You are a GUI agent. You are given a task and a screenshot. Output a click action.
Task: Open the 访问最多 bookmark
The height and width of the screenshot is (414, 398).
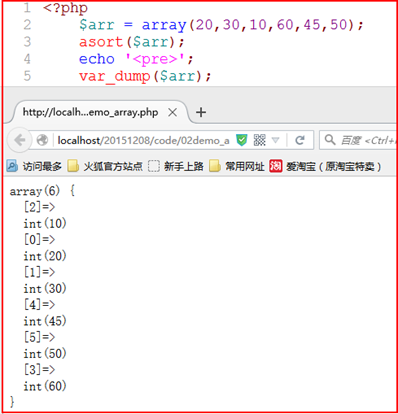[x=34, y=166]
